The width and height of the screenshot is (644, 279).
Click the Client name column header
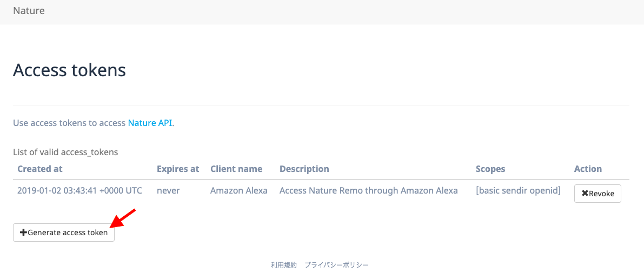(236, 169)
